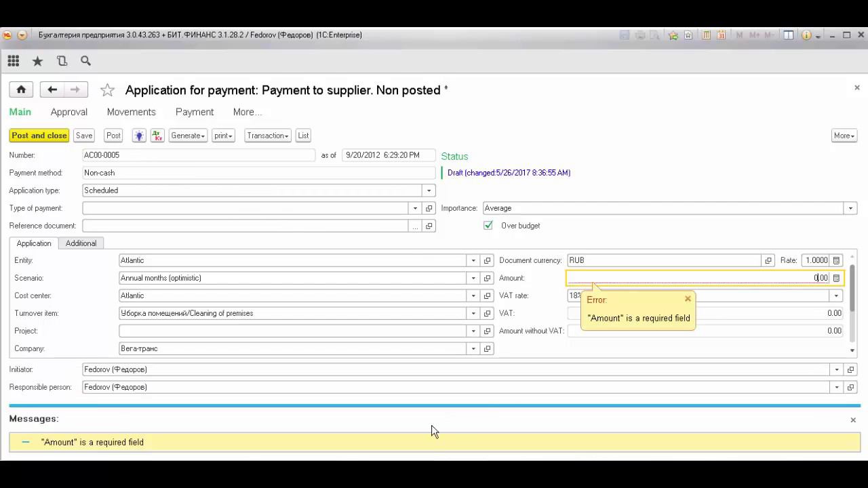The width and height of the screenshot is (868, 488).
Task: Navigate back with left arrow button
Action: (52, 89)
